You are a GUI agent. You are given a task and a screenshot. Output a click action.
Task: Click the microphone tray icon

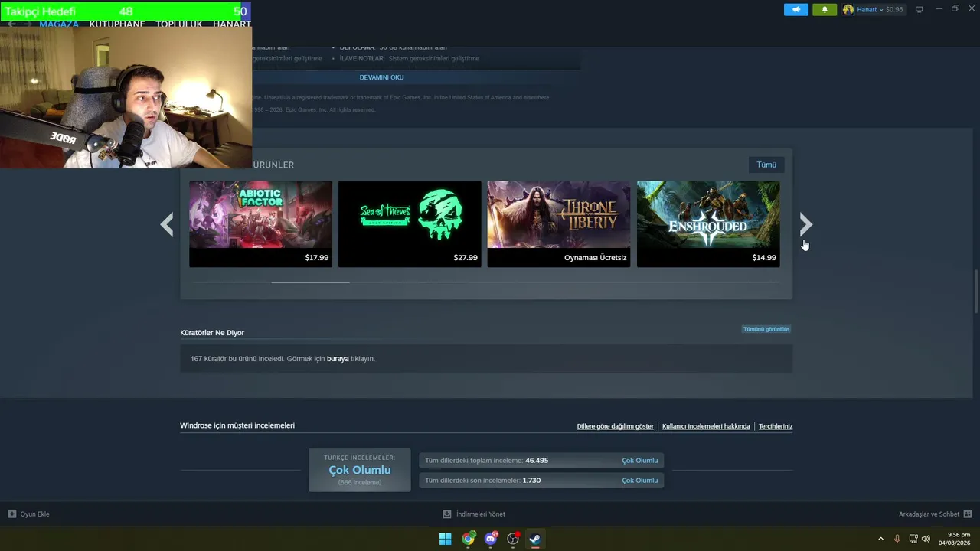click(x=897, y=539)
